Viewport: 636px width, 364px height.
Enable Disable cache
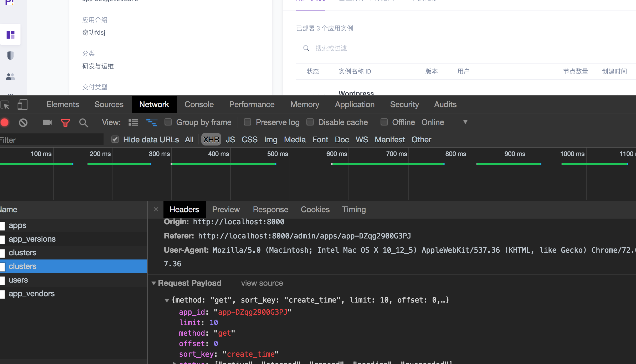[x=310, y=122]
